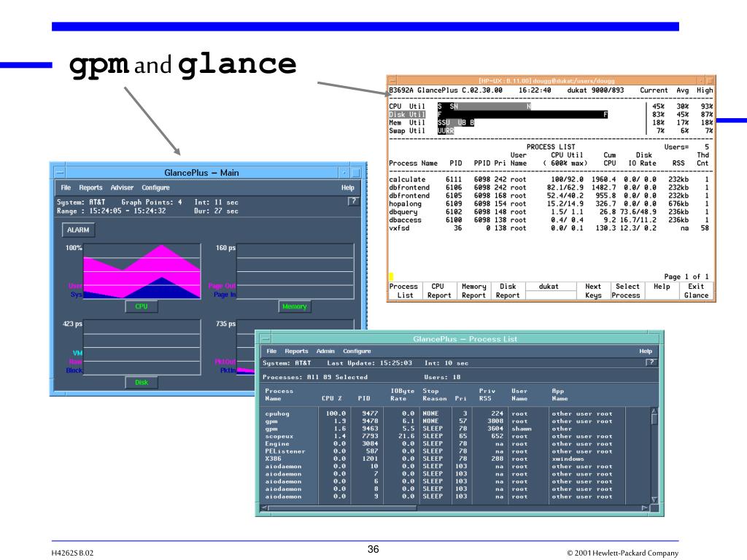The image size is (747, 560).
Task: Open File menu in Process List window
Action: [x=271, y=351]
